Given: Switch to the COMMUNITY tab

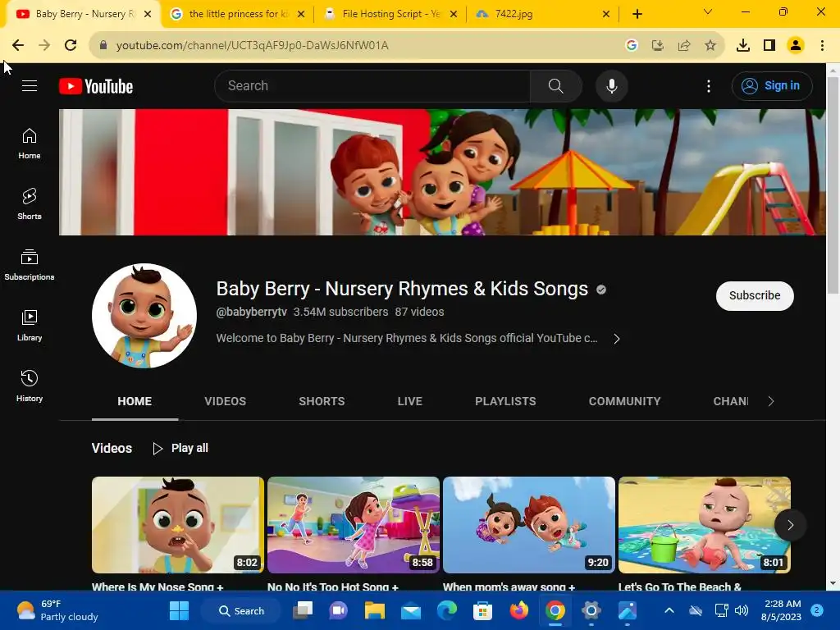Looking at the screenshot, I should coord(624,401).
